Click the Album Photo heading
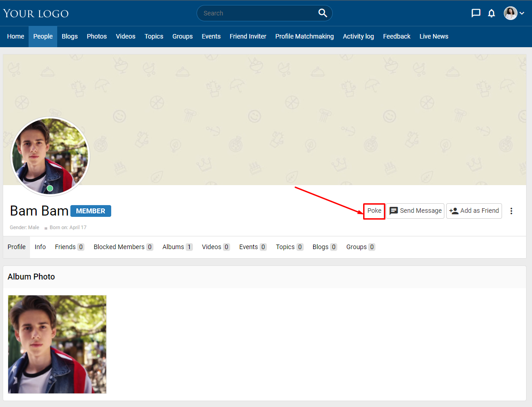The height and width of the screenshot is (407, 532). click(x=31, y=277)
